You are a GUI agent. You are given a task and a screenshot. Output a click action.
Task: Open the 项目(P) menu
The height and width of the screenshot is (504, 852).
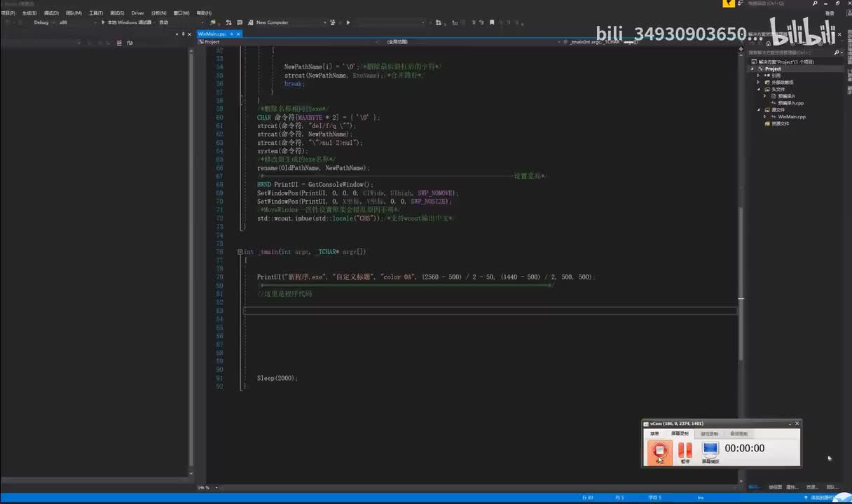8,13
